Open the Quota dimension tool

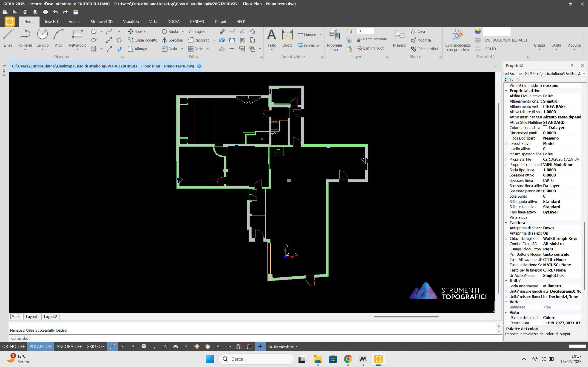pos(287,38)
